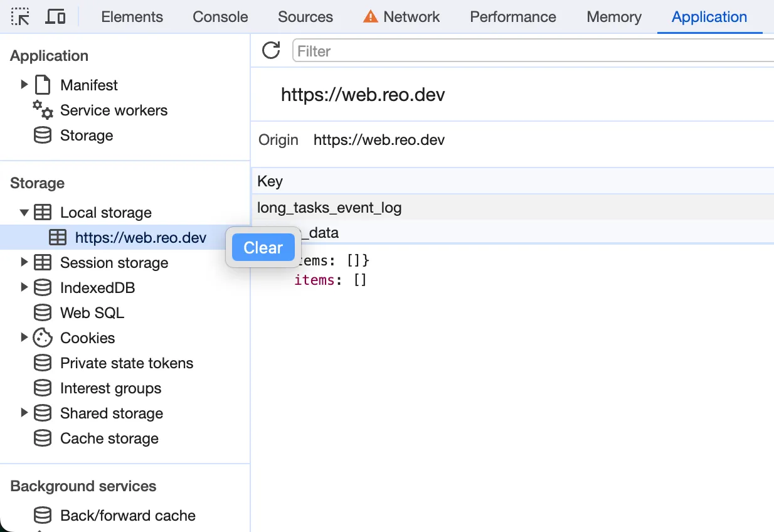This screenshot has width=774, height=532.
Task: Select the long_tasks_event_log key row
Action: click(329, 208)
